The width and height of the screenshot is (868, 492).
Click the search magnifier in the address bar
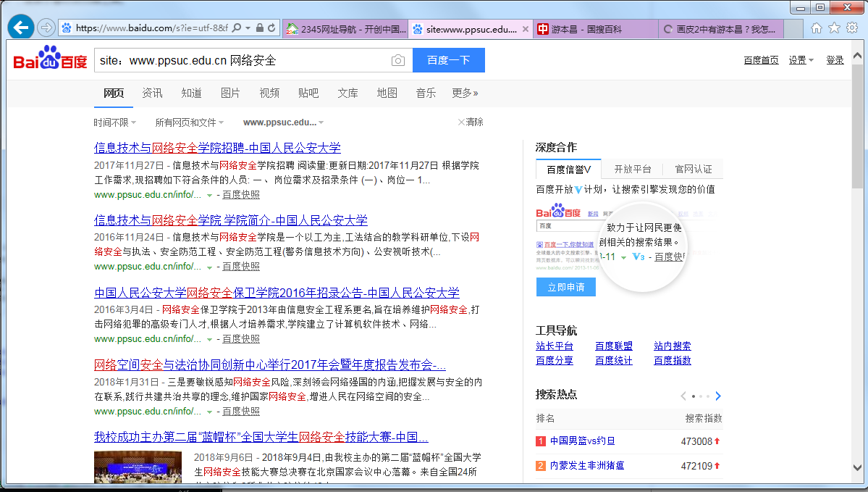pyautogui.click(x=237, y=28)
